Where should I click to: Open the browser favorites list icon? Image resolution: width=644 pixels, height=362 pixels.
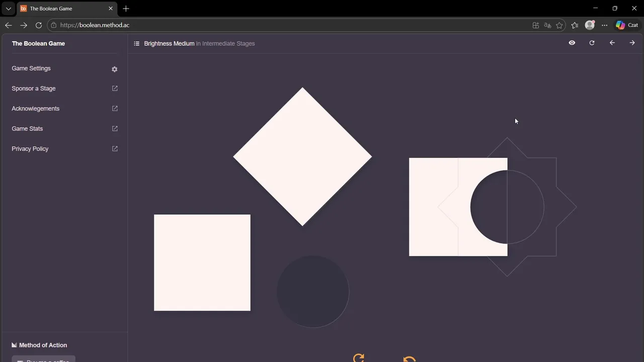pos(575,25)
